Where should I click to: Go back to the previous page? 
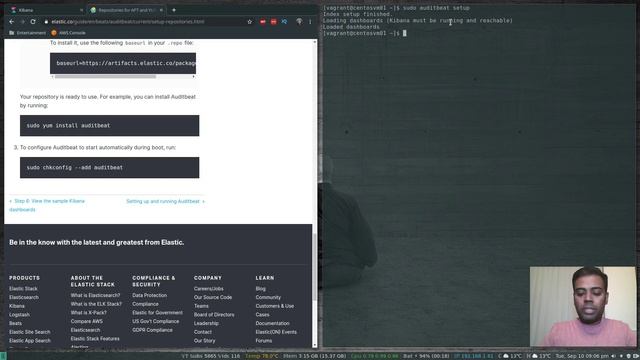11,22
